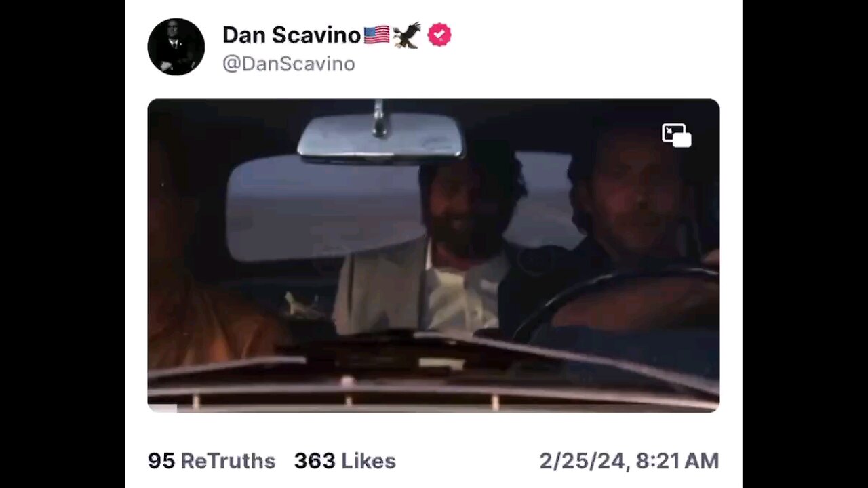
Task: Seek along the video progress bar
Action: point(433,409)
